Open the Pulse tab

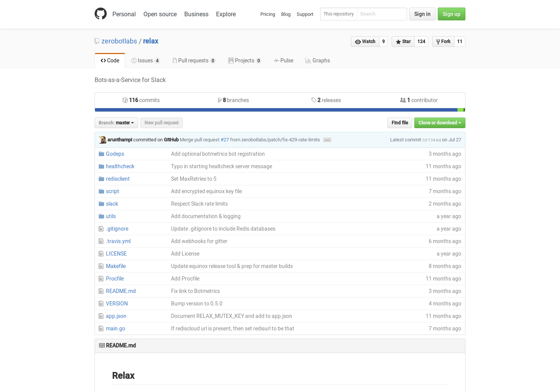[283, 60]
